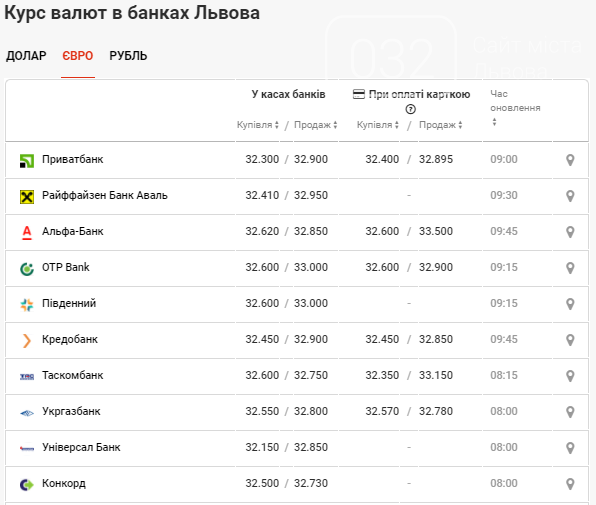Click the Південний colorful logo
The image size is (596, 505).
(x=27, y=305)
